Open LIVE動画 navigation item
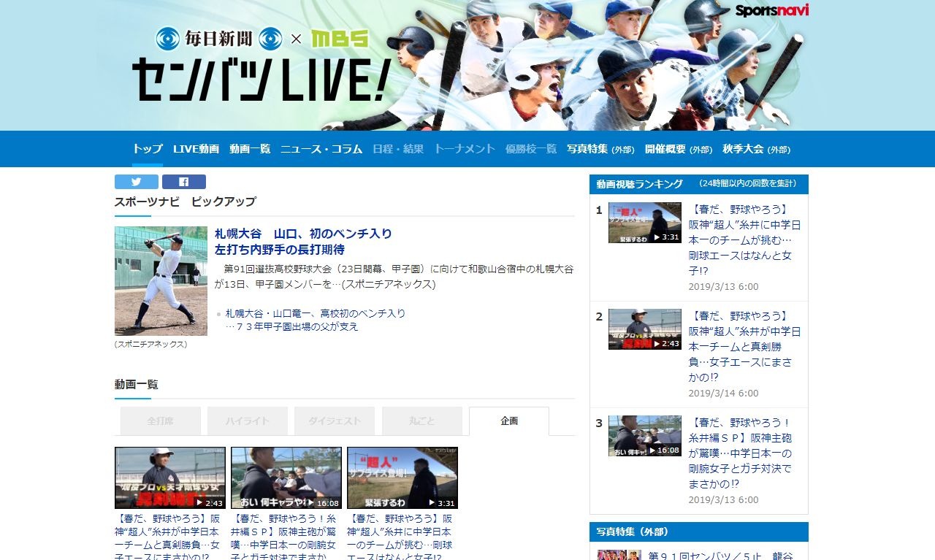The image size is (935, 560). 196,149
